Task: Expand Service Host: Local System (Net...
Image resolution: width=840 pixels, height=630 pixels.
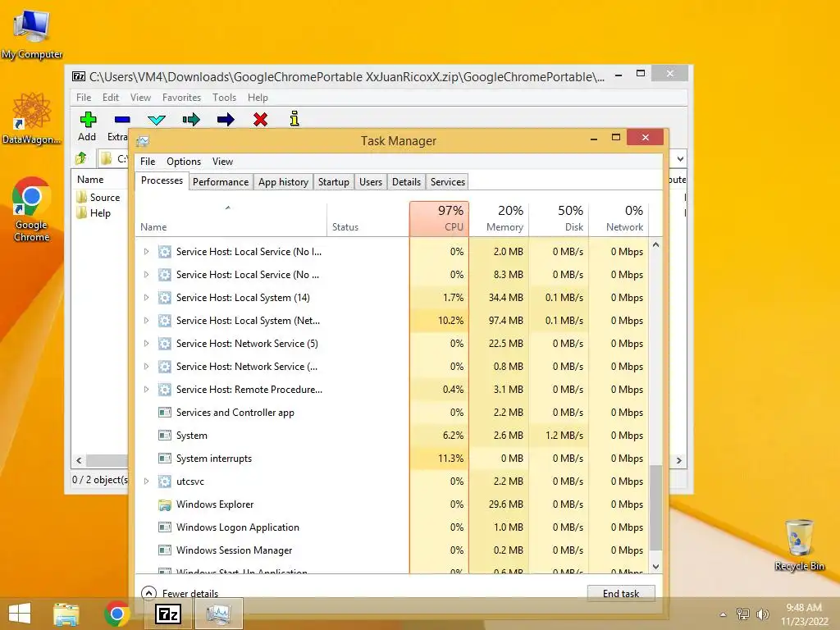Action: coord(146,321)
